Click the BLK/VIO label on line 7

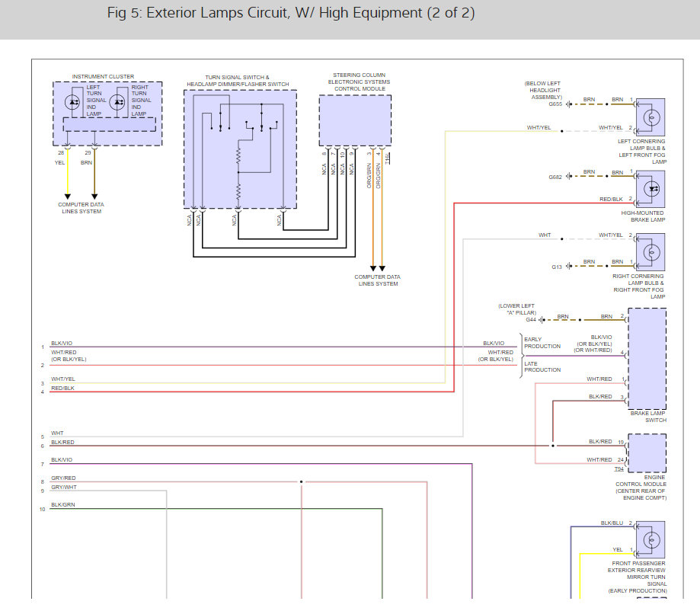[62, 460]
